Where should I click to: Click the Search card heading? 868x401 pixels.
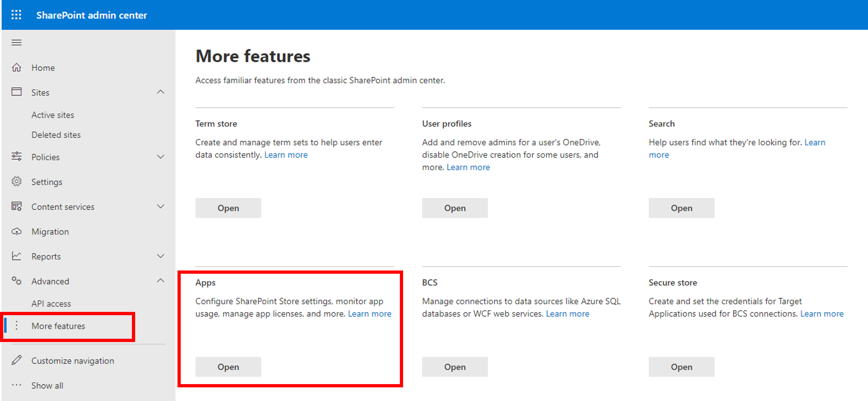[x=662, y=124]
